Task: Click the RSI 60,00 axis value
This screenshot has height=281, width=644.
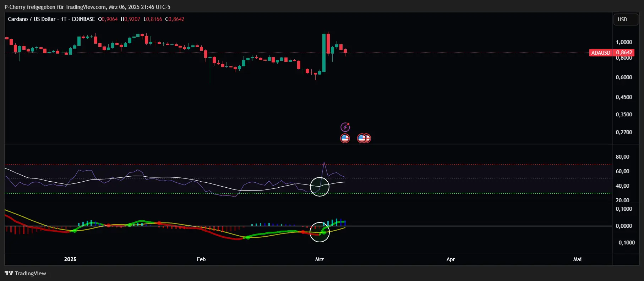Action: (622, 171)
